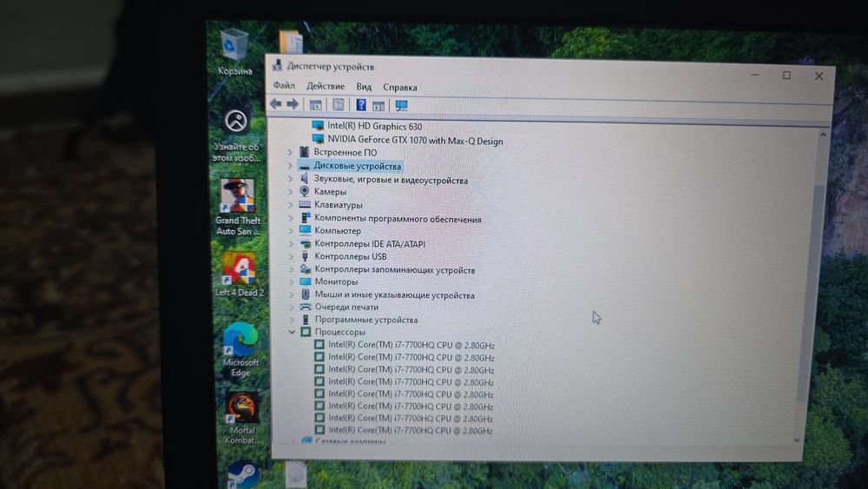Select NVIDIA GeForce GTX 1070 with Max-Q Design text
This screenshot has width=868, height=489.
tap(415, 141)
